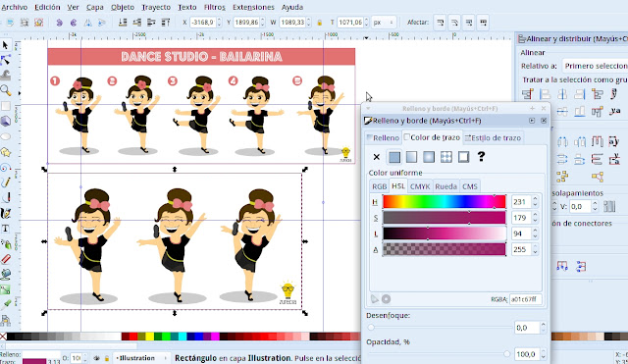Screen dimensions: 628x364
Task: Switch to the CMS color tab
Action: point(469,186)
